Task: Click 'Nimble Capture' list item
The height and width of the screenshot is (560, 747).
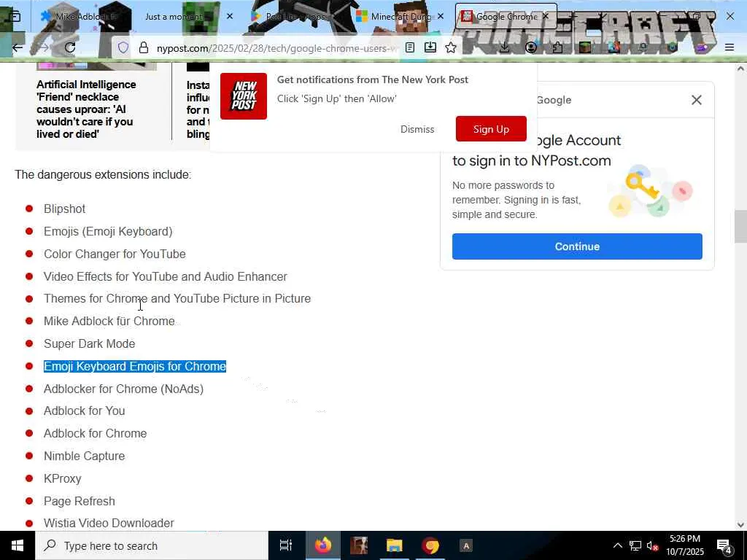Action: click(x=85, y=456)
